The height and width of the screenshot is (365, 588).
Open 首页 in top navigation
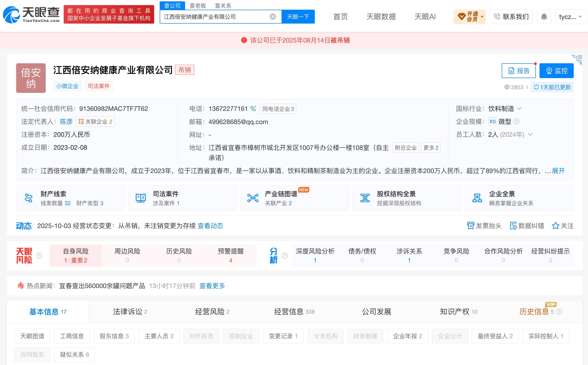(340, 17)
